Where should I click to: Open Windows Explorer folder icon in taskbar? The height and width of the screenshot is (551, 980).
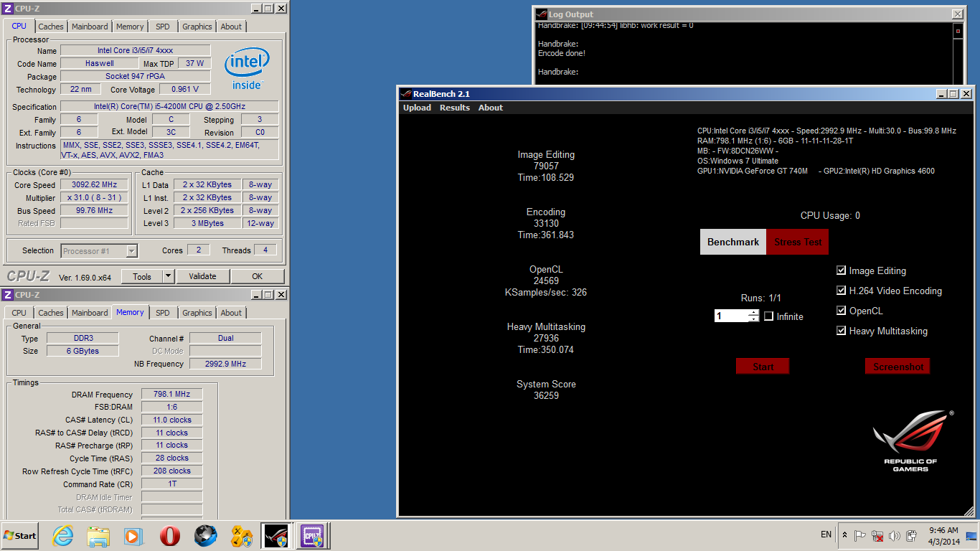[98, 536]
